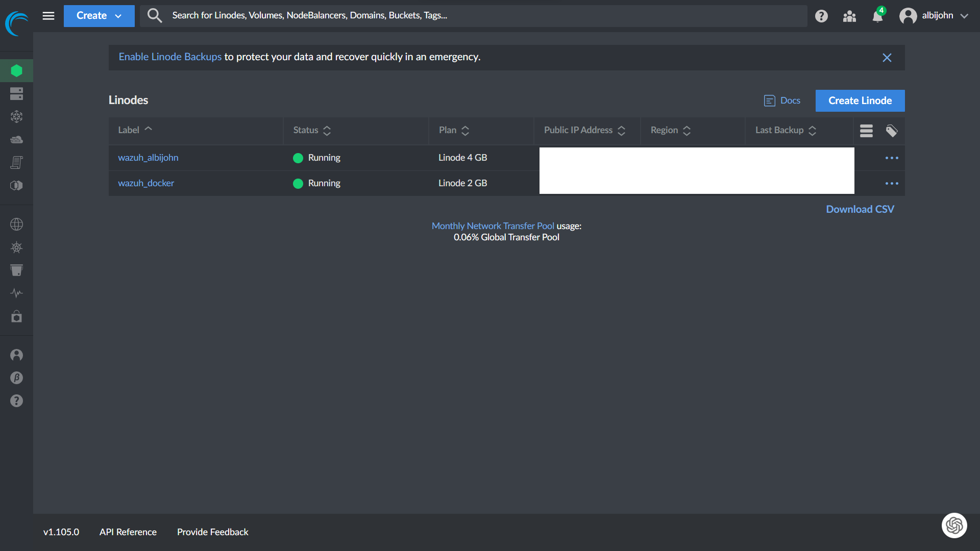Open NodeBalancers from the sidebar
This screenshot has height=551, width=980.
(17, 117)
